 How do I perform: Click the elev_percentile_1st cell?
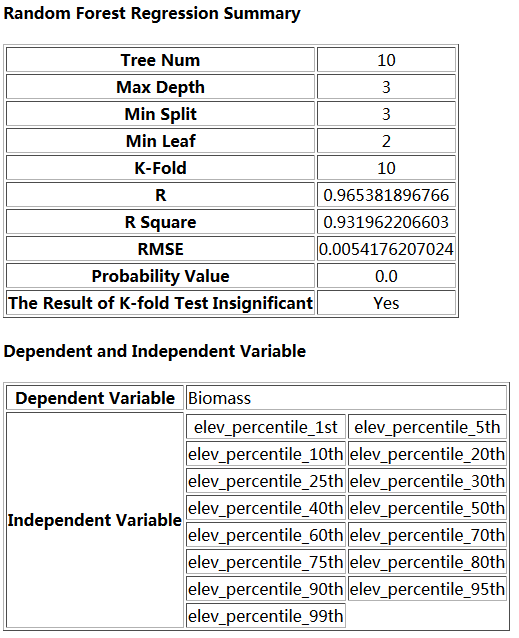266,427
